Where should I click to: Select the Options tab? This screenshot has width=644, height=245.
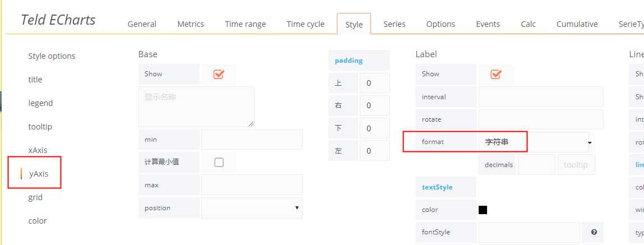(x=441, y=24)
